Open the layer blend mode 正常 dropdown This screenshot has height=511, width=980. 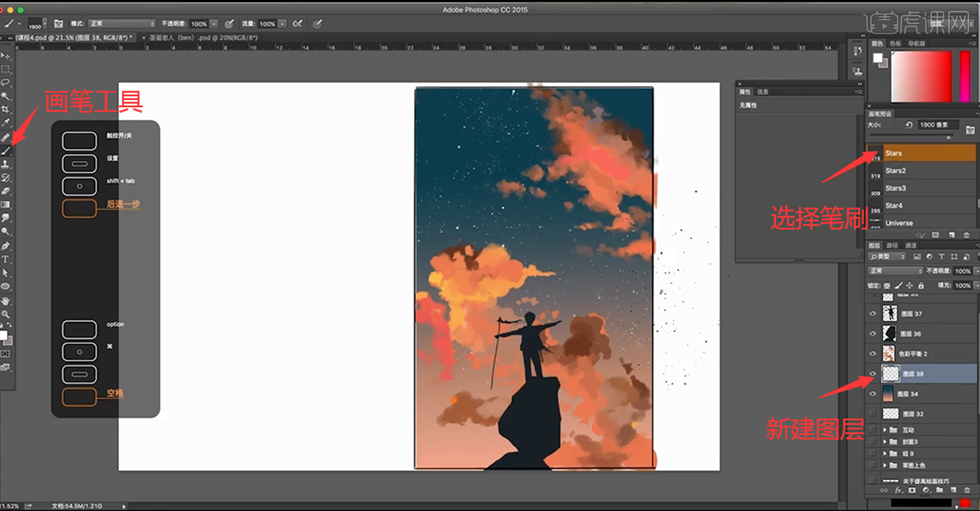(x=895, y=271)
